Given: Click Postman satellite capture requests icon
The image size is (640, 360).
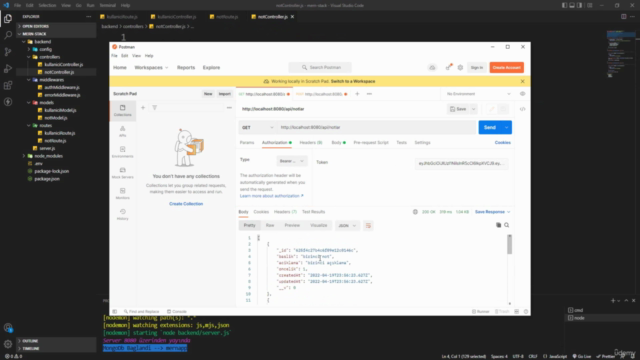Looking at the screenshot, I should pos(449,67).
